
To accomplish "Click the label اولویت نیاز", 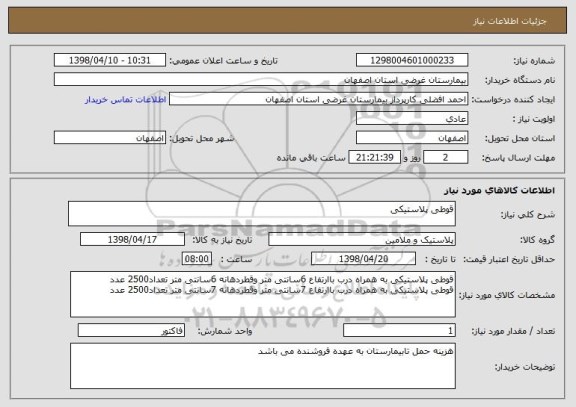I will point(534,119).
